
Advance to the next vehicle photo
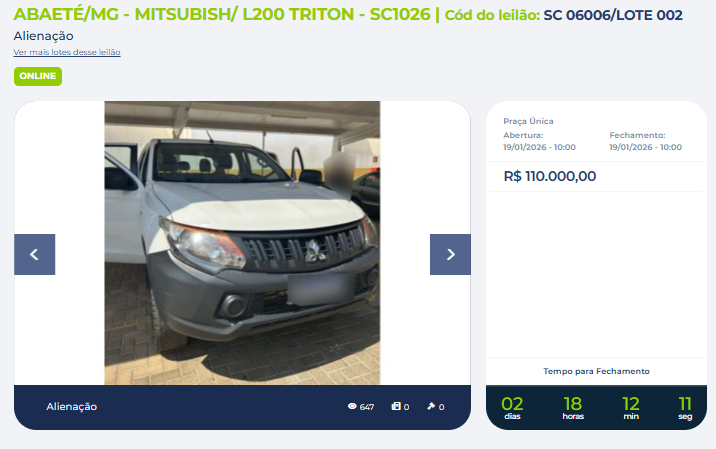tap(450, 254)
